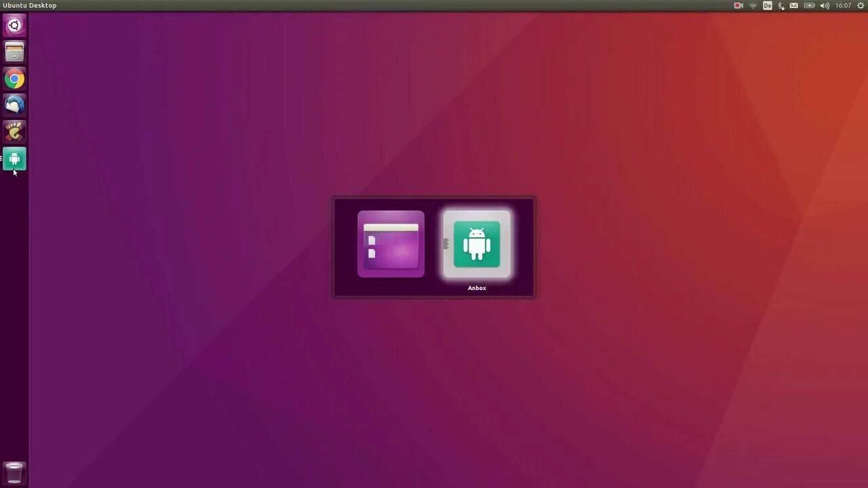Image resolution: width=868 pixels, height=488 pixels.
Task: Open the Bluetooth indicator menu
Action: 781,5
